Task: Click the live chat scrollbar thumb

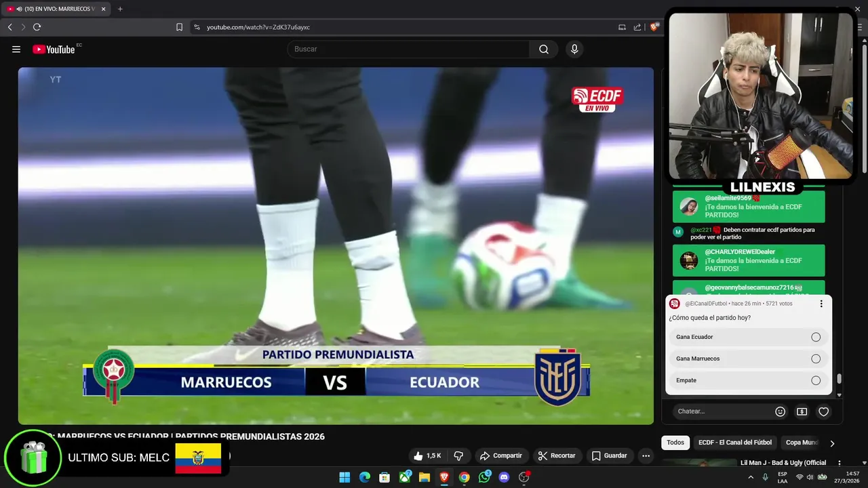Action: [x=839, y=379]
